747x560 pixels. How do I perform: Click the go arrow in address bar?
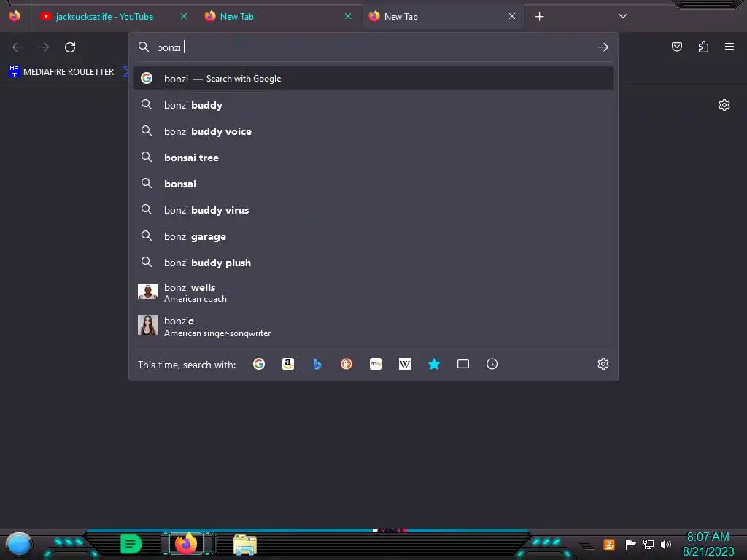tap(603, 47)
